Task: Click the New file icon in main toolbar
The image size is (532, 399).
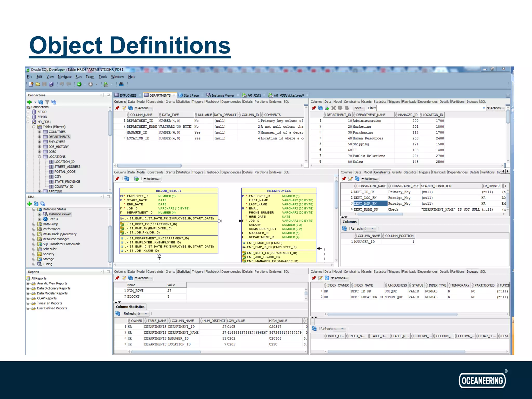Action: (x=31, y=84)
